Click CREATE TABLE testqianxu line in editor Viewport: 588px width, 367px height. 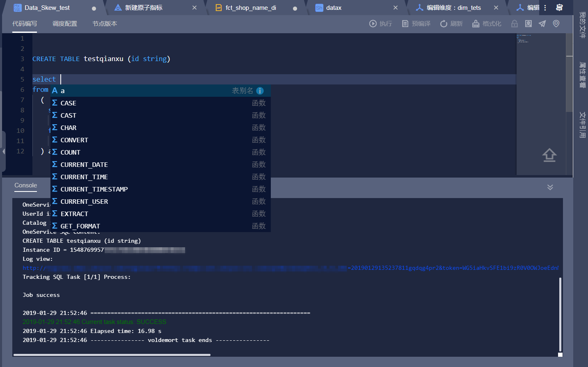[101, 59]
